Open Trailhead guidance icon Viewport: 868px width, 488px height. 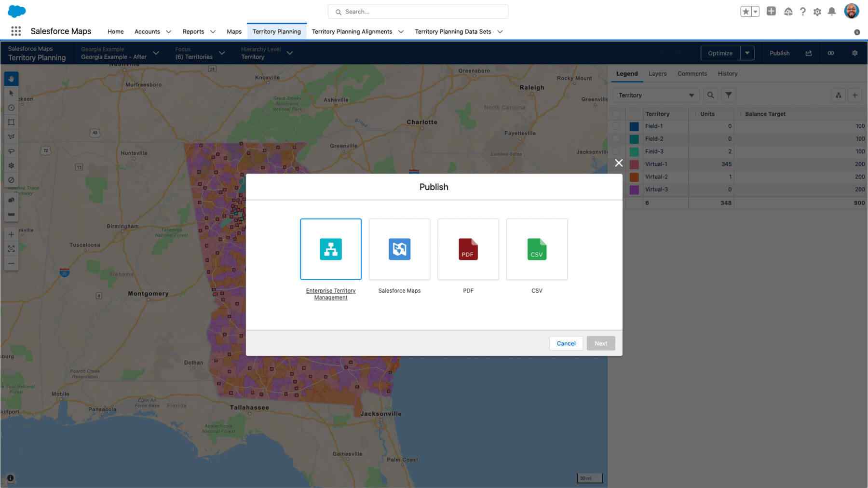point(788,12)
